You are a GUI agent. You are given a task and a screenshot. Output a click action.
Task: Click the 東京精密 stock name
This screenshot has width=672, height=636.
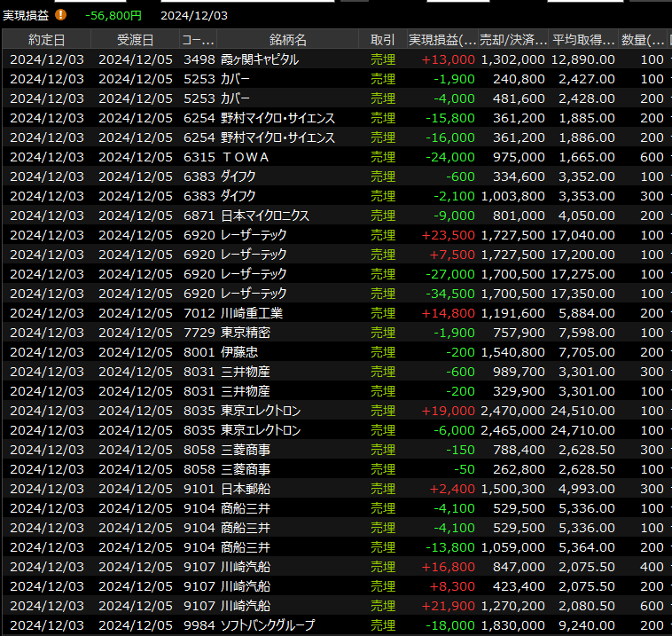tap(246, 333)
